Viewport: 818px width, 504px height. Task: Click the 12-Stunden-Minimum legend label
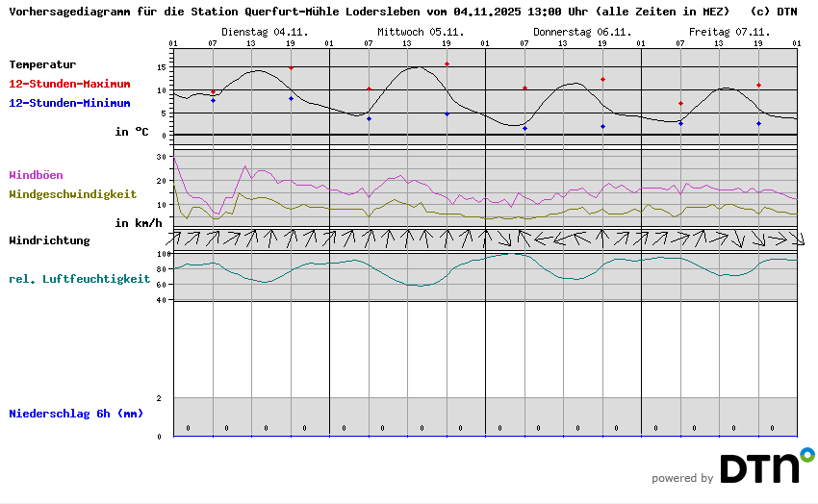tap(69, 103)
